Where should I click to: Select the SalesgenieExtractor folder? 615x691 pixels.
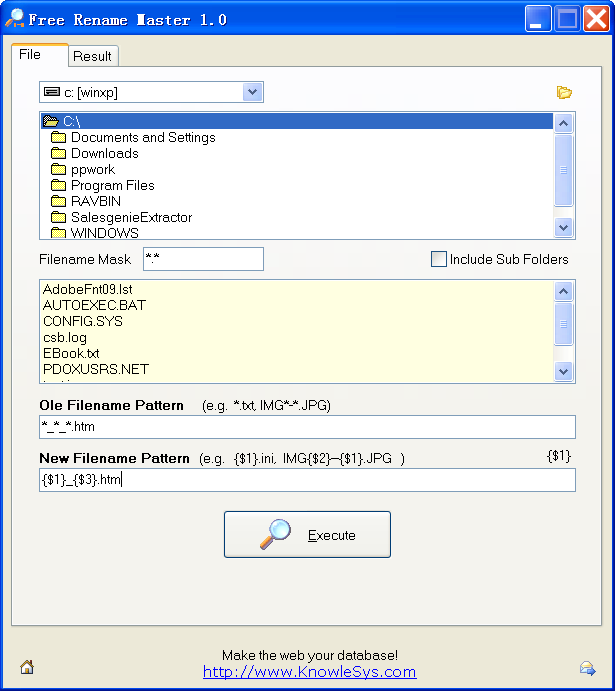[x=131, y=217]
